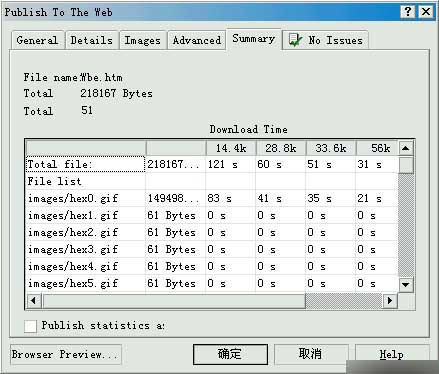Screen dimensions: 439x374
Task: Cancel with the 取消 button
Action: pyautogui.click(x=311, y=354)
